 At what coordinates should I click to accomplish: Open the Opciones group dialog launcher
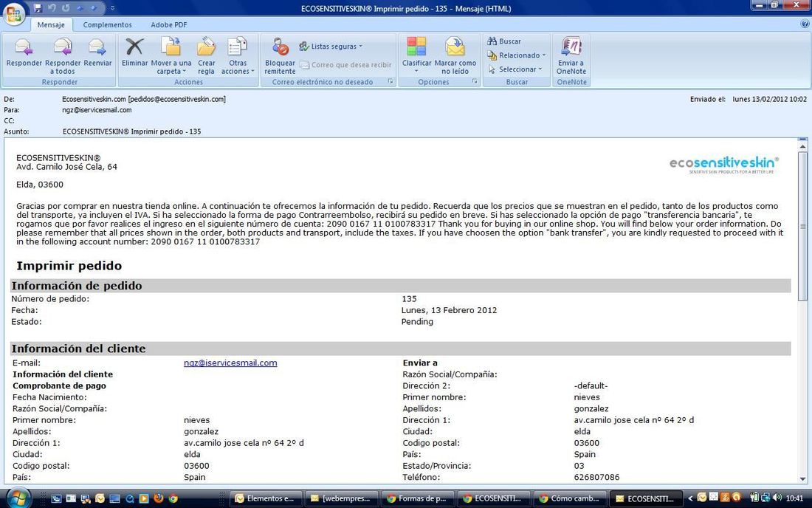(x=475, y=82)
